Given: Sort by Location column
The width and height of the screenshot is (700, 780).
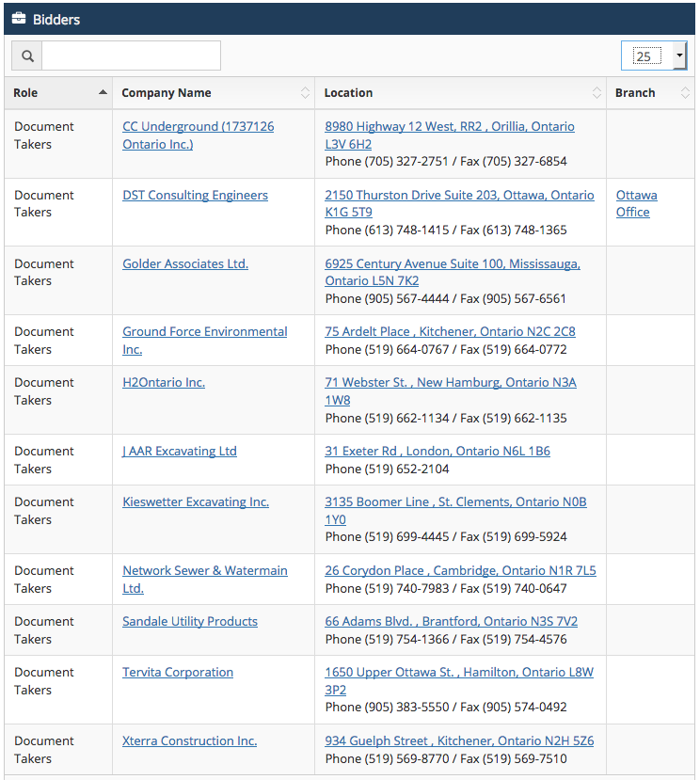Looking at the screenshot, I should [x=460, y=93].
